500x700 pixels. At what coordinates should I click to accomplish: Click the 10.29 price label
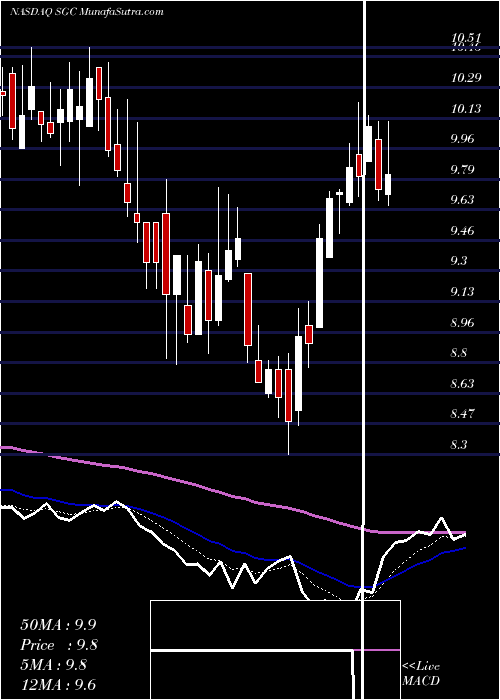(466, 78)
